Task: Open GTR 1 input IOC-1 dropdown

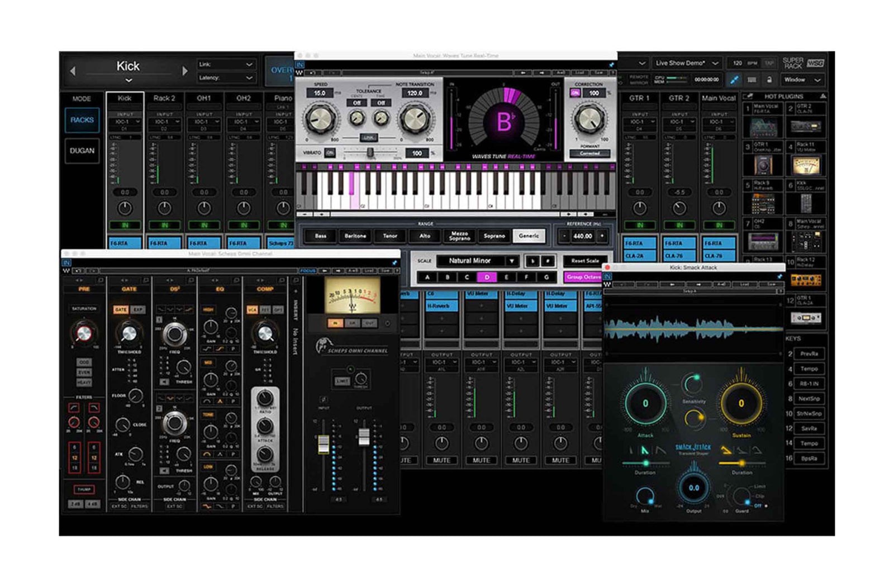Action: click(x=640, y=122)
